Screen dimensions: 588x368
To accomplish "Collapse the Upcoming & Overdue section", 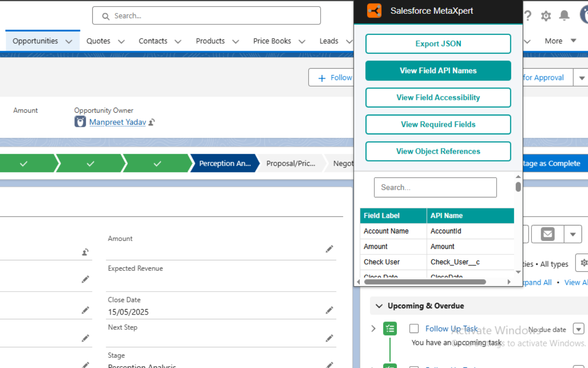I will point(379,306).
